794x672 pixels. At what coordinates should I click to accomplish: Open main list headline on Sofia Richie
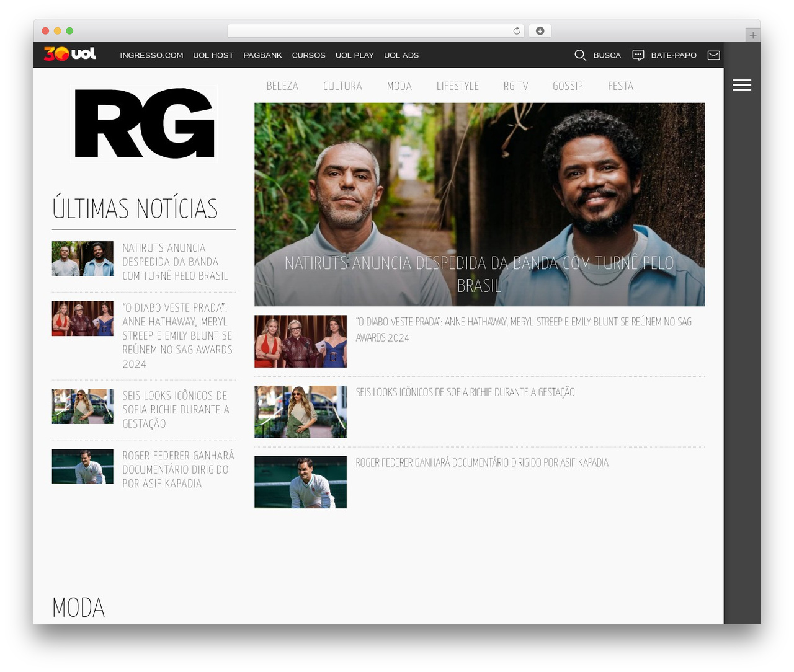[465, 392]
